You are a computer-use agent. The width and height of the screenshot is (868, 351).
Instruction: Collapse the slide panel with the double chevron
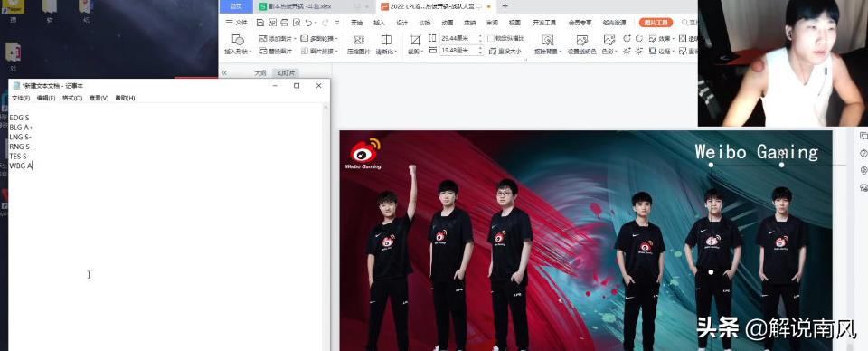pyautogui.click(x=224, y=72)
